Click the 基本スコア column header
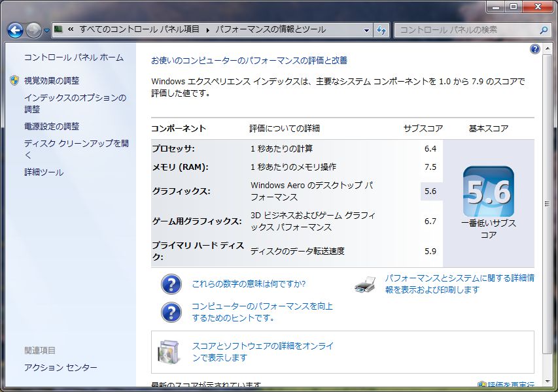The height and width of the screenshot is (392, 558). [x=489, y=128]
